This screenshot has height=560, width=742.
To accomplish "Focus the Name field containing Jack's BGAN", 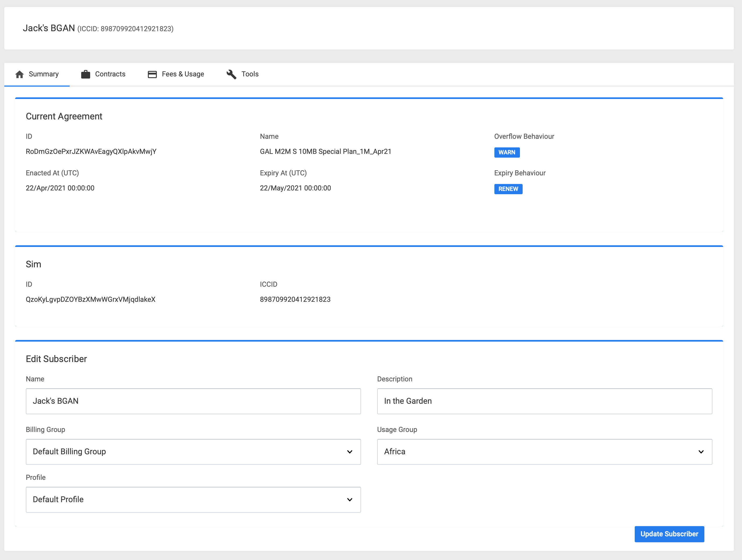I will [193, 401].
